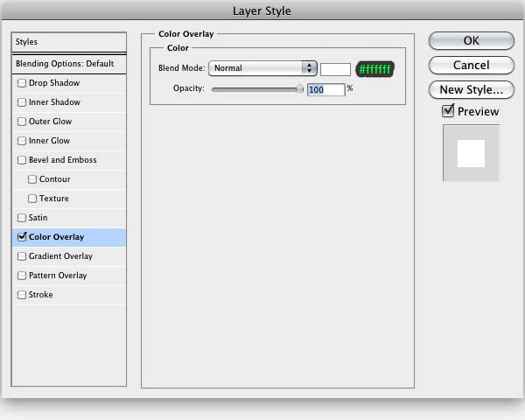Viewport: 525px width, 420px height.
Task: Toggle the Outer Glow checkbox
Action: (x=22, y=122)
